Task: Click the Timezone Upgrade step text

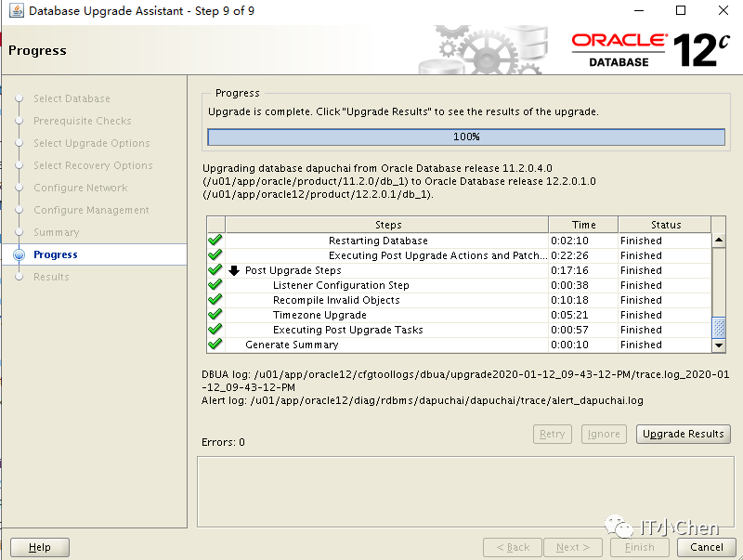Action: coord(319,315)
